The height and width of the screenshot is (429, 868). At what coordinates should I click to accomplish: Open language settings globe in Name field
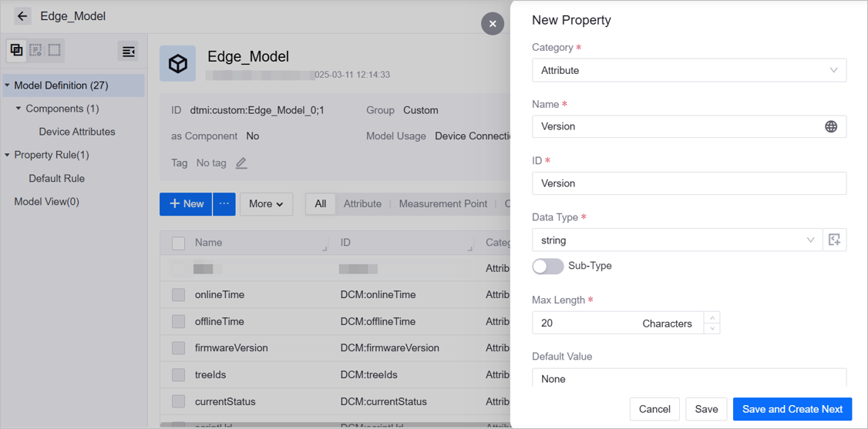point(830,127)
